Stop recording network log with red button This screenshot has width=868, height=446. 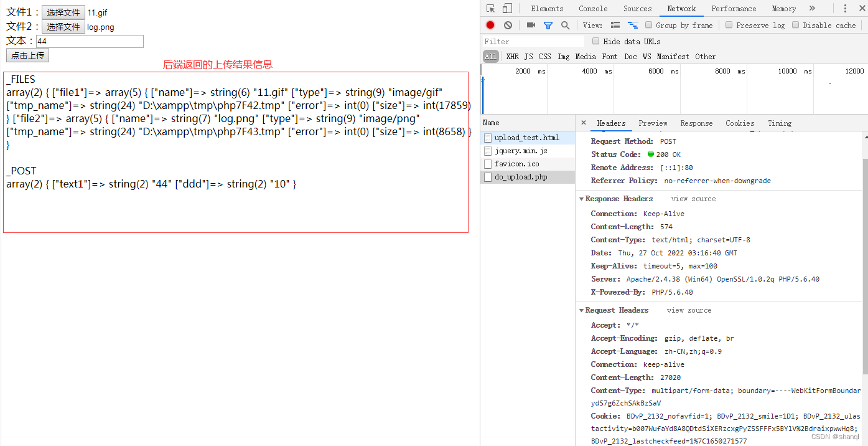click(490, 25)
